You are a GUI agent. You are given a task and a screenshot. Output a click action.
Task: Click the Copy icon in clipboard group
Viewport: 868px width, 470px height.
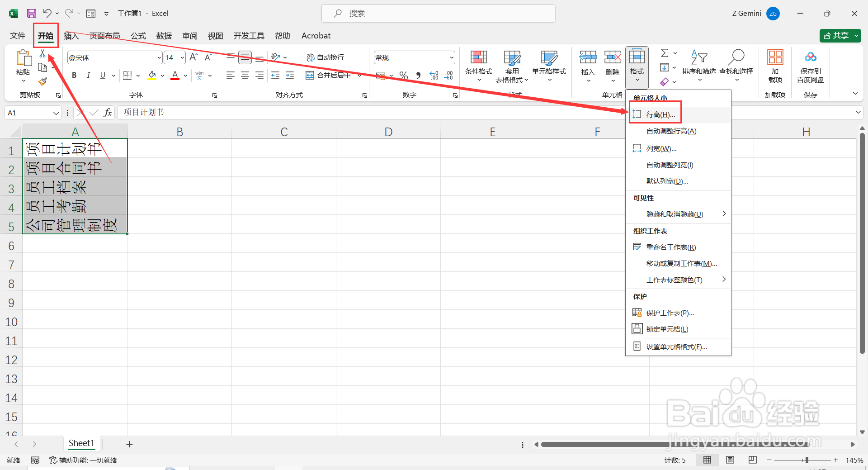click(x=42, y=68)
